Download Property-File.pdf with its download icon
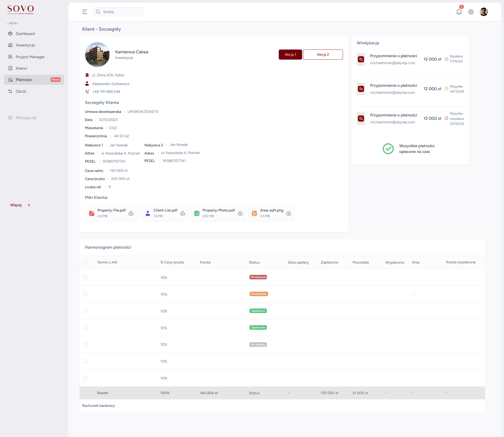The height and width of the screenshot is (437, 504). point(131,214)
